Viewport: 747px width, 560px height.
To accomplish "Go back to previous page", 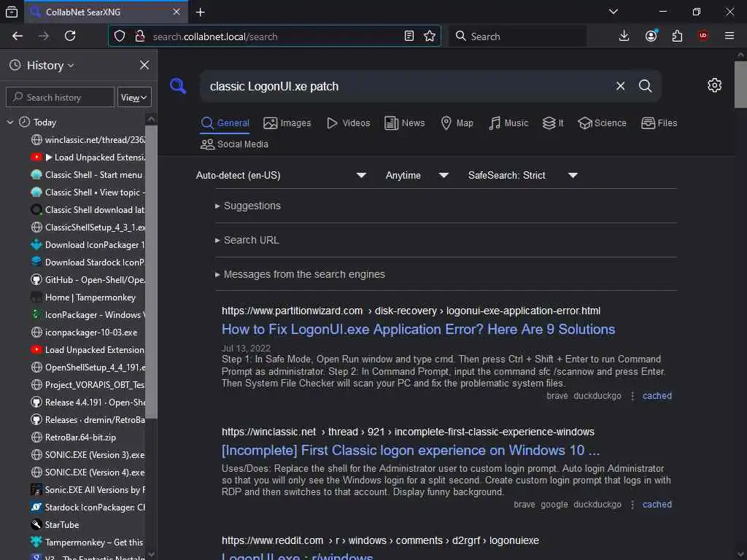I will tap(18, 36).
